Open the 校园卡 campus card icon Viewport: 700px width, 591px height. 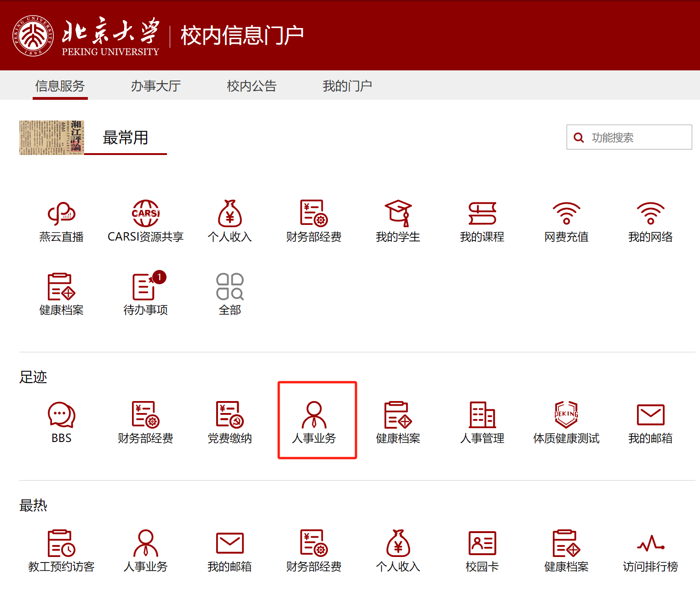[482, 544]
